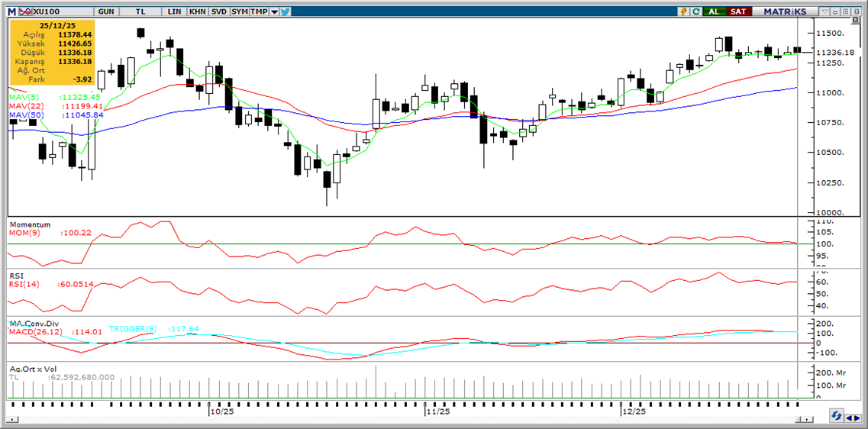Click the lightning bolt icon
The width and height of the screenshot is (868, 429).
684,11
